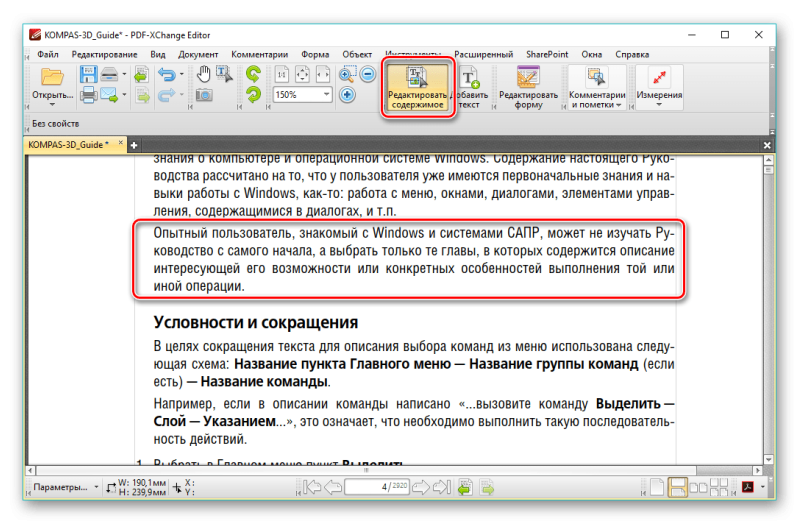800x524 pixels.
Task: Open the Форма menu
Action: (x=315, y=54)
